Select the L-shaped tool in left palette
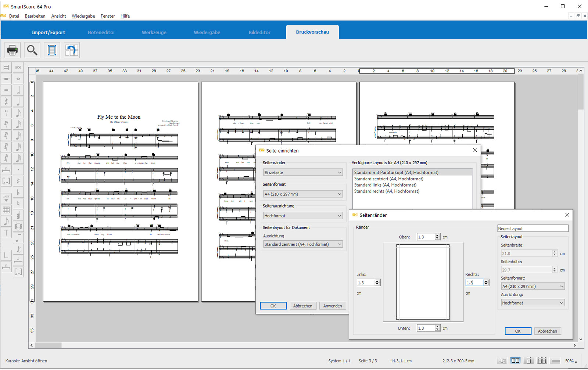This screenshot has height=370, width=588. point(6,255)
